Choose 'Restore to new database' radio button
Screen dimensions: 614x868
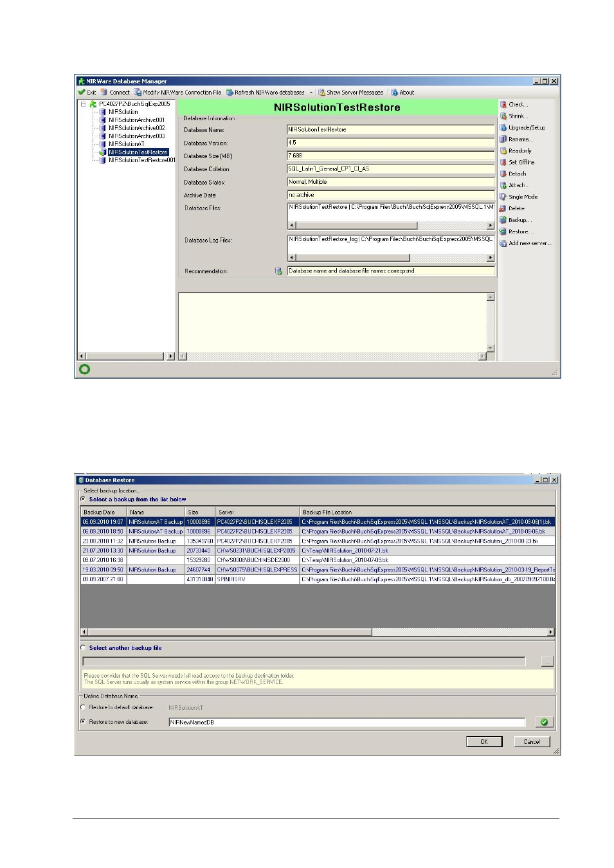(83, 722)
